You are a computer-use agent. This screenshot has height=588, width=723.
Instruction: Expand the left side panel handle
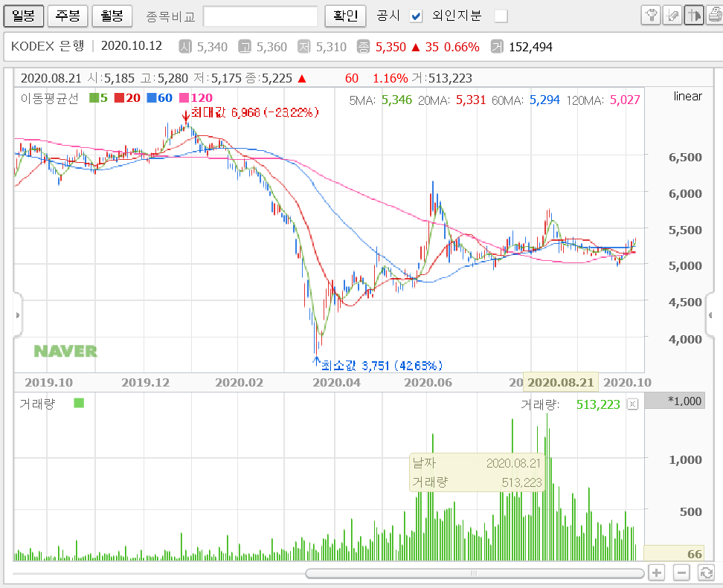click(x=18, y=315)
